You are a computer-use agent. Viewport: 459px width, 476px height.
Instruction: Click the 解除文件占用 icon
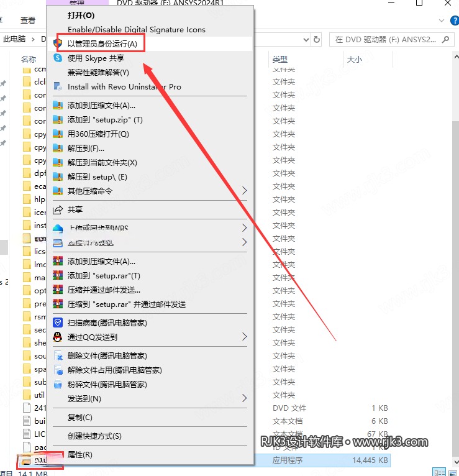point(58,370)
